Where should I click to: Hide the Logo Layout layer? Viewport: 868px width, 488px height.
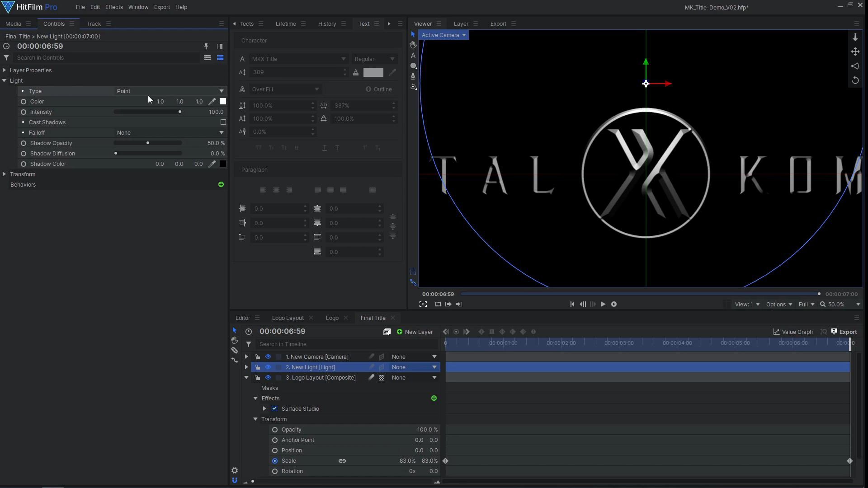[268, 378]
